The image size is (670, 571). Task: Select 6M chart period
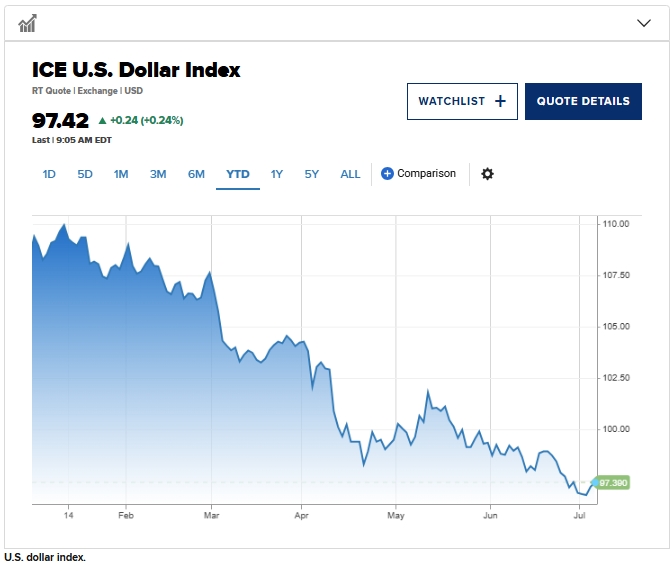click(x=196, y=174)
